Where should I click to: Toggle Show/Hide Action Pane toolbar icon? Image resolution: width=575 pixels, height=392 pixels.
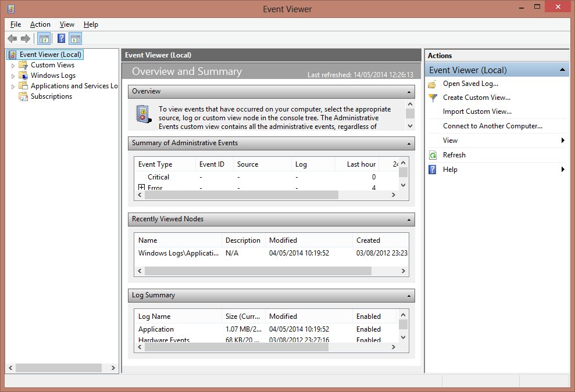coord(76,39)
